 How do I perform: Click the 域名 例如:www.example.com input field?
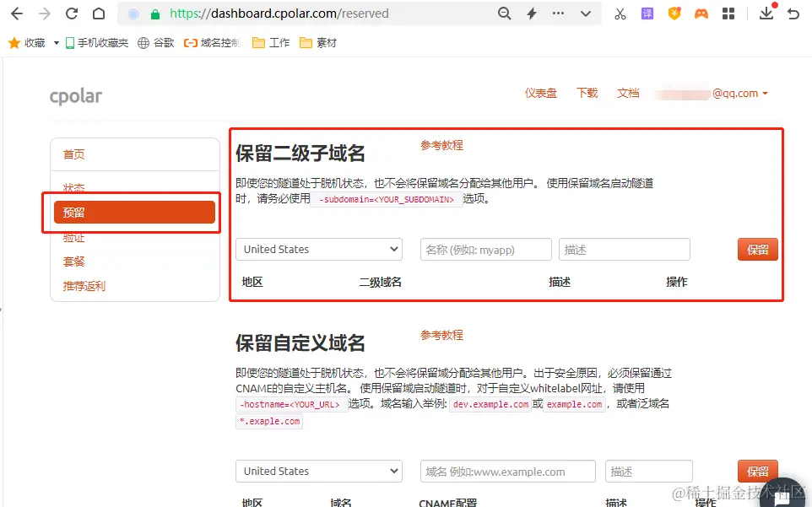pos(508,472)
